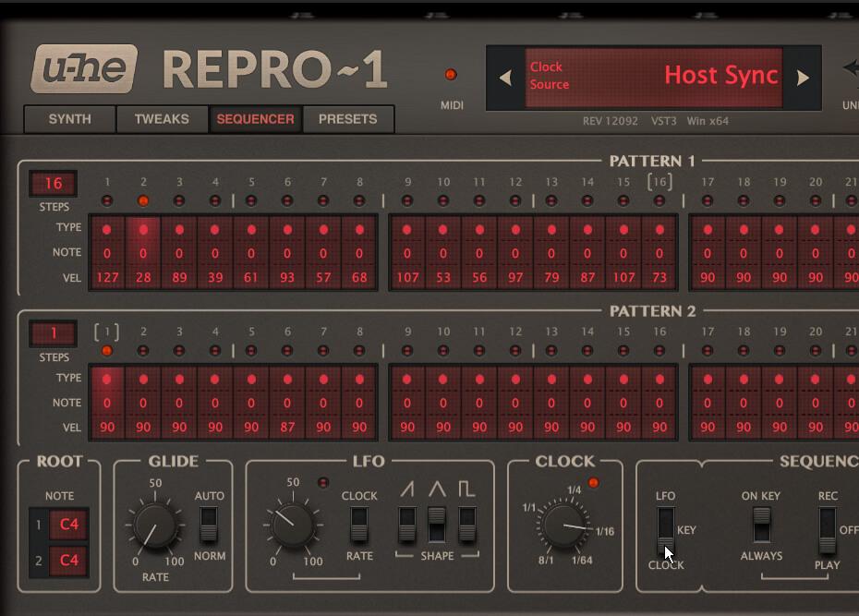Click the Pattern 1 STEPS display showing 16
Screen dimensions: 859x616
54,183
